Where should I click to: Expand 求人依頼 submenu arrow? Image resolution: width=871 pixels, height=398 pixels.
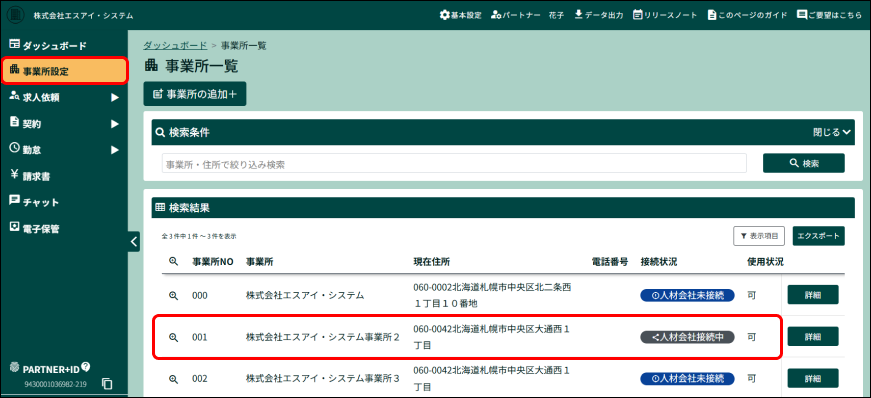pos(115,98)
